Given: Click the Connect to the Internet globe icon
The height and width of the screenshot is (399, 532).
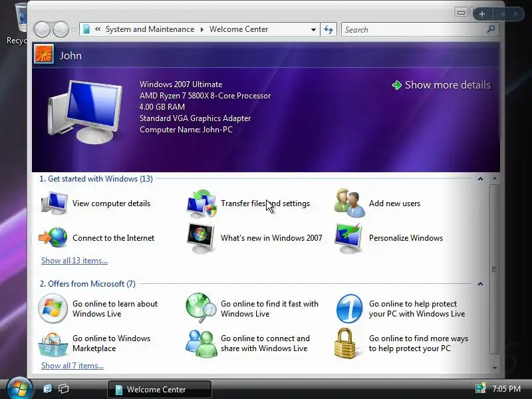Looking at the screenshot, I should pyautogui.click(x=53, y=237).
